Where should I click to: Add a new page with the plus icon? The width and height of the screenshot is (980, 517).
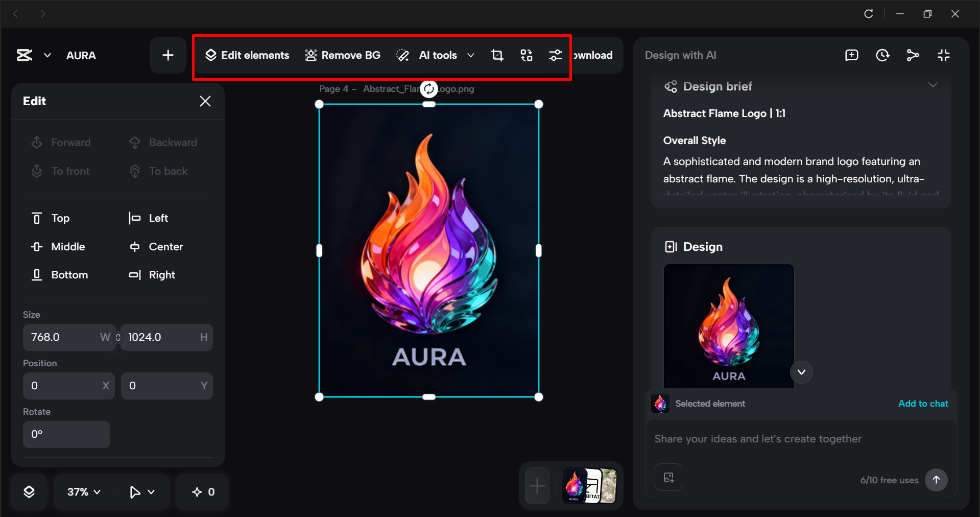pos(168,55)
